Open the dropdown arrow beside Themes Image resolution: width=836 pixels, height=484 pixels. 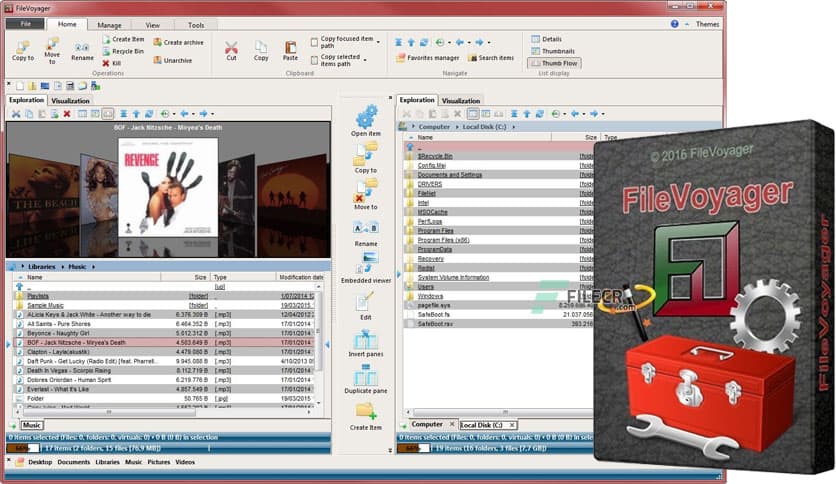pyautogui.click(x=687, y=24)
